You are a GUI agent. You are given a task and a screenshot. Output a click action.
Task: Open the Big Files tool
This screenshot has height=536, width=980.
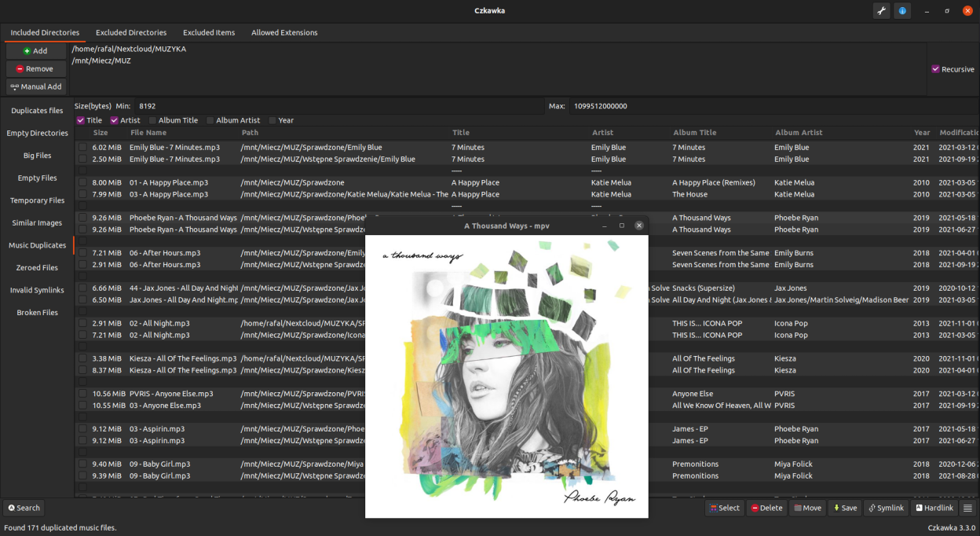37,156
